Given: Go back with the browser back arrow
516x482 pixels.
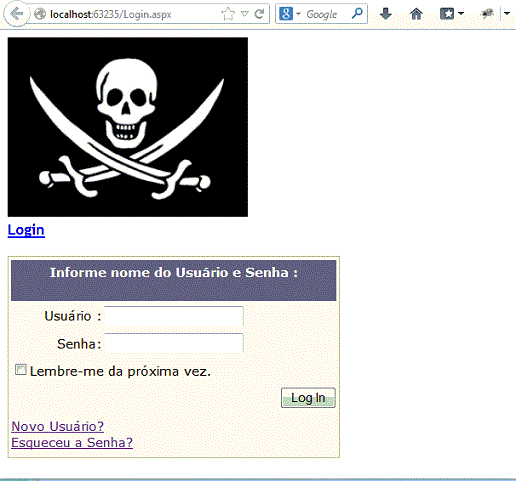Looking at the screenshot, I should [x=16, y=14].
